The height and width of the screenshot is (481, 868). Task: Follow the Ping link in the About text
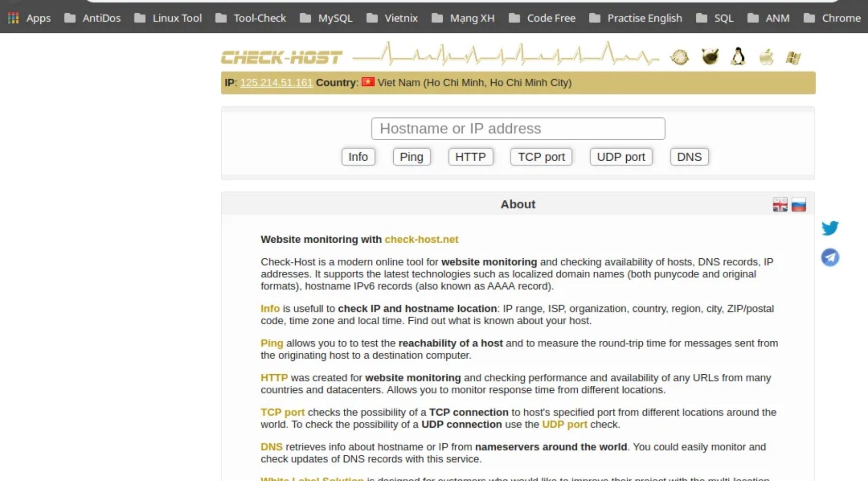pos(272,343)
